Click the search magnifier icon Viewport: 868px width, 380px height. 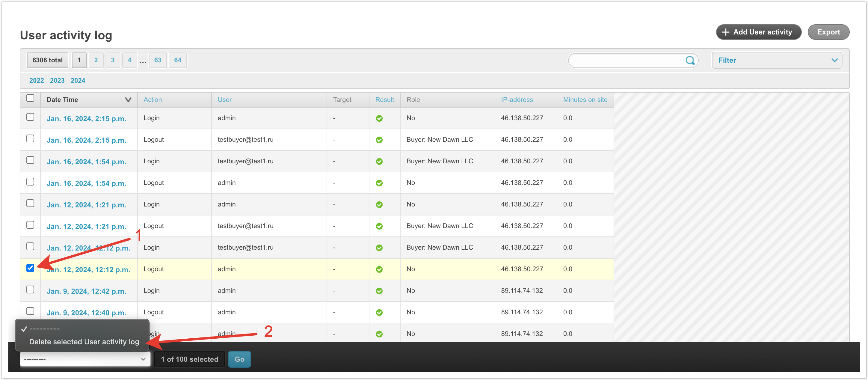click(x=689, y=60)
